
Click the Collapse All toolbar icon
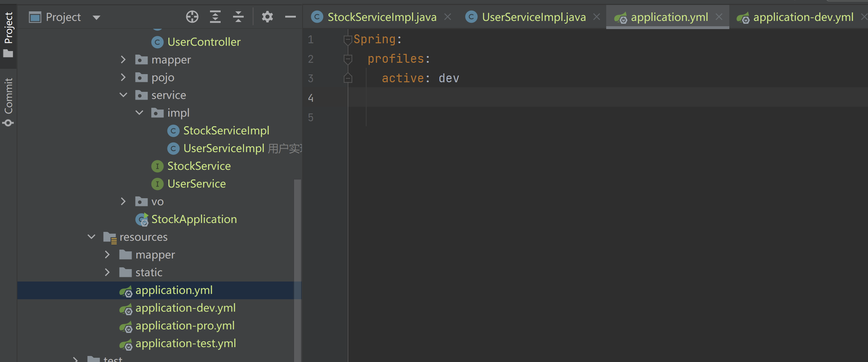click(238, 17)
